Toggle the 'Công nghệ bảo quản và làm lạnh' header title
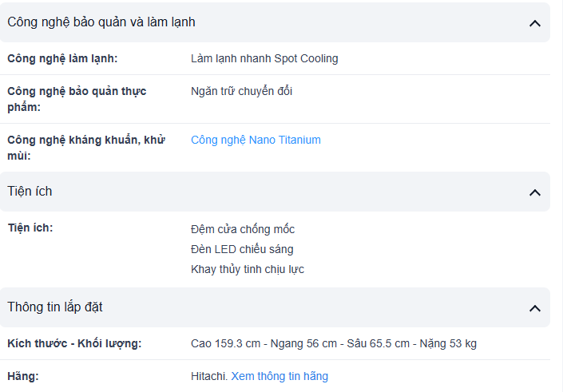Screen dimensions: 563x392 pyautogui.click(x=101, y=22)
